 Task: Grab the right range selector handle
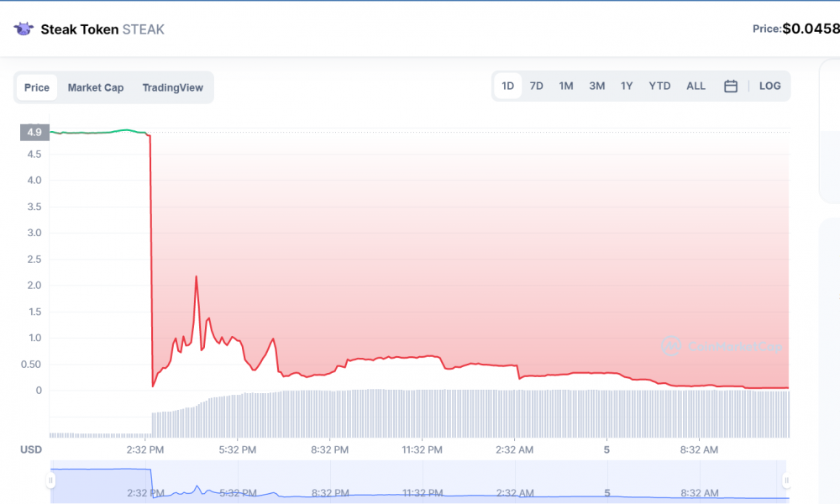tap(786, 480)
